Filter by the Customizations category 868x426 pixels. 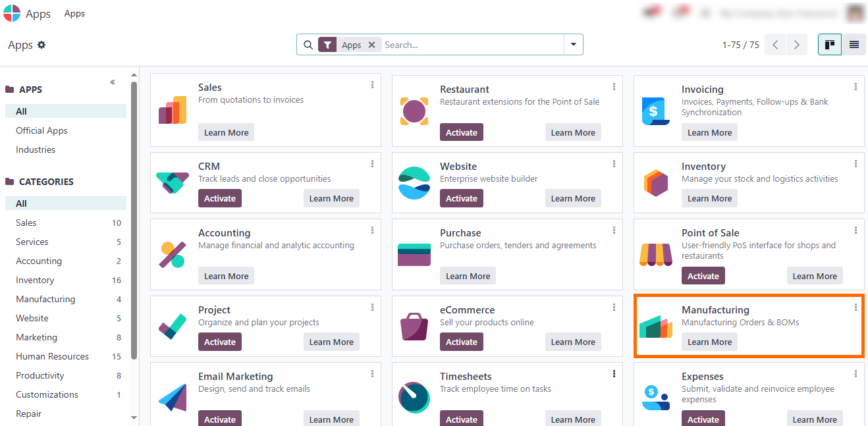[66, 394]
